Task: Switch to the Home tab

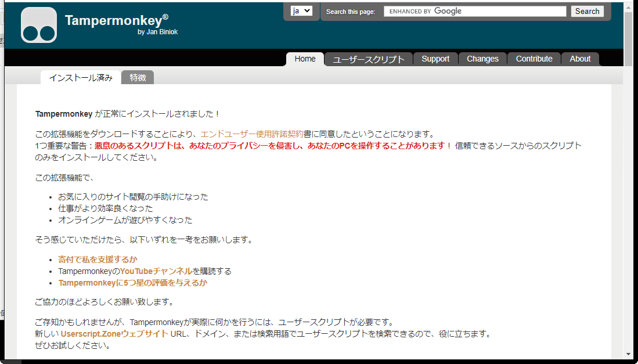Action: (x=305, y=59)
